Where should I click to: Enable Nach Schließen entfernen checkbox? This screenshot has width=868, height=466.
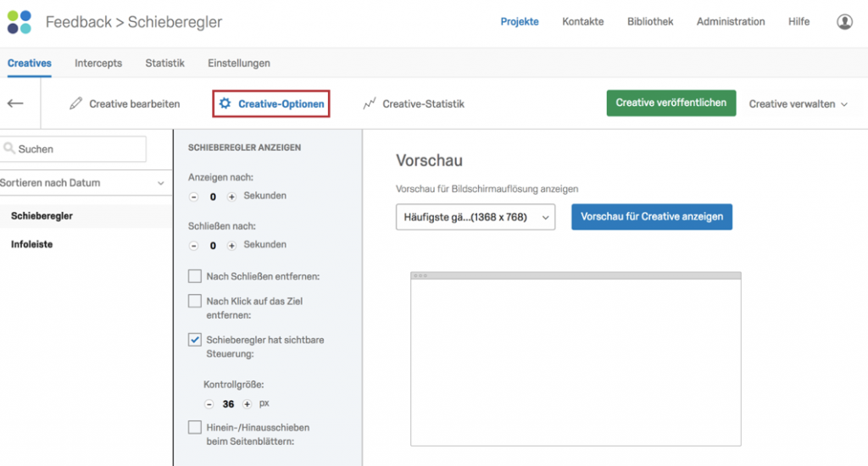pos(195,275)
